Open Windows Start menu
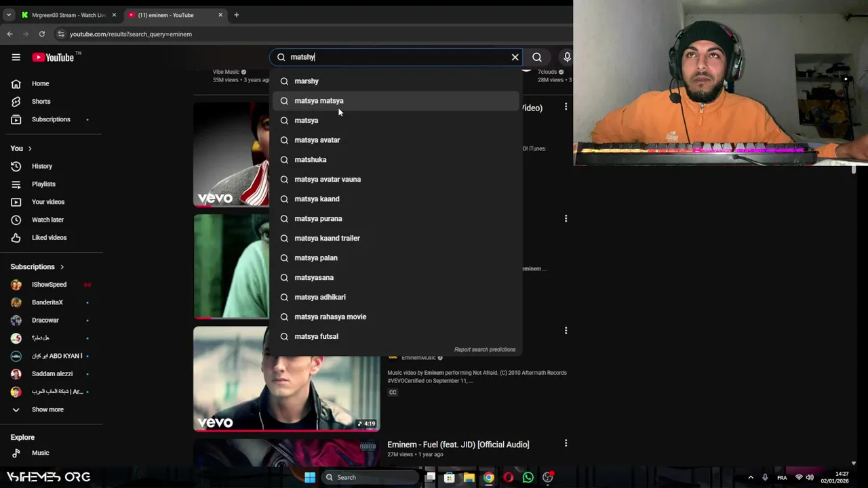Screen dimensions: 868x488 coord(310,477)
